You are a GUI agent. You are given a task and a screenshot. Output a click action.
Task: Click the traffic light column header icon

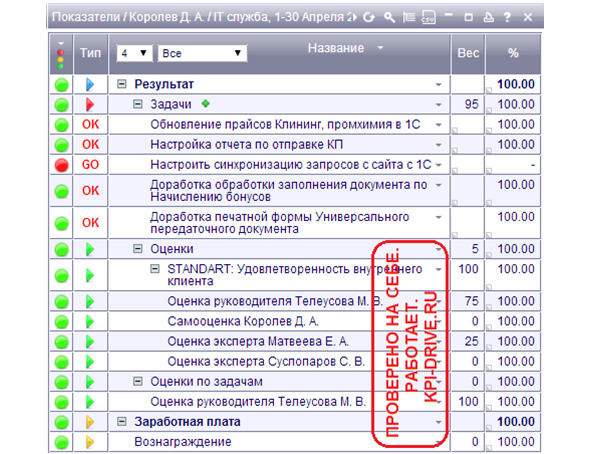click(61, 55)
